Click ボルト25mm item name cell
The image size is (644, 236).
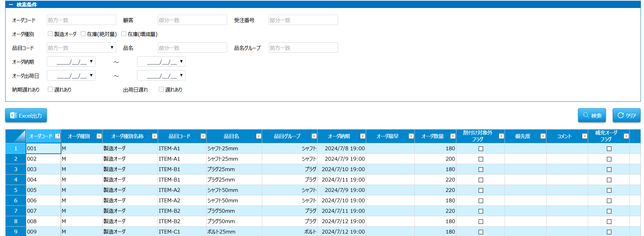coord(234,231)
